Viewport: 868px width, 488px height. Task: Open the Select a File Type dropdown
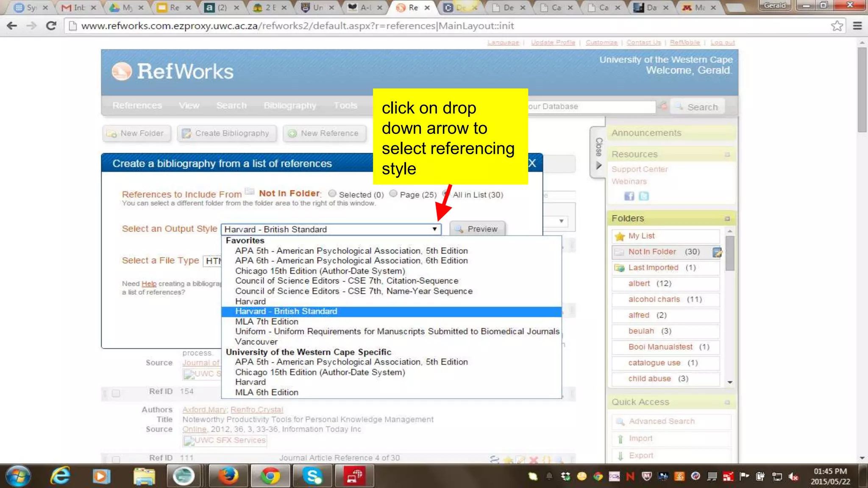coord(212,261)
